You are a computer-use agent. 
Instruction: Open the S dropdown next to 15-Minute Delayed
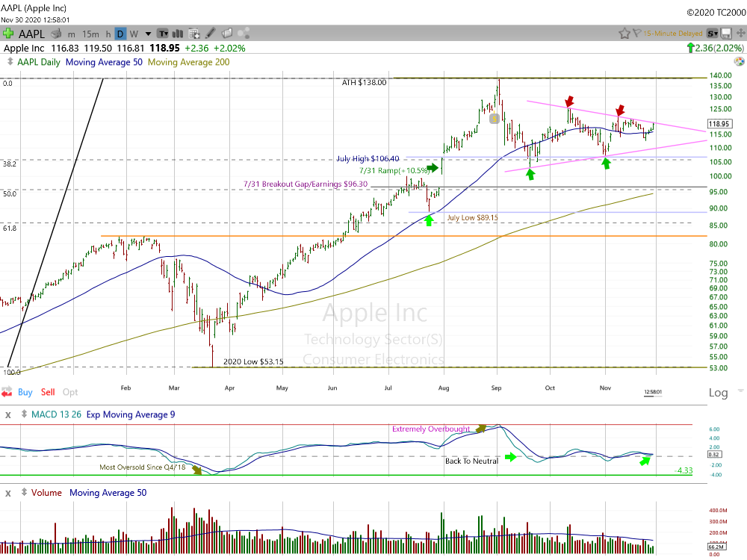(712, 34)
